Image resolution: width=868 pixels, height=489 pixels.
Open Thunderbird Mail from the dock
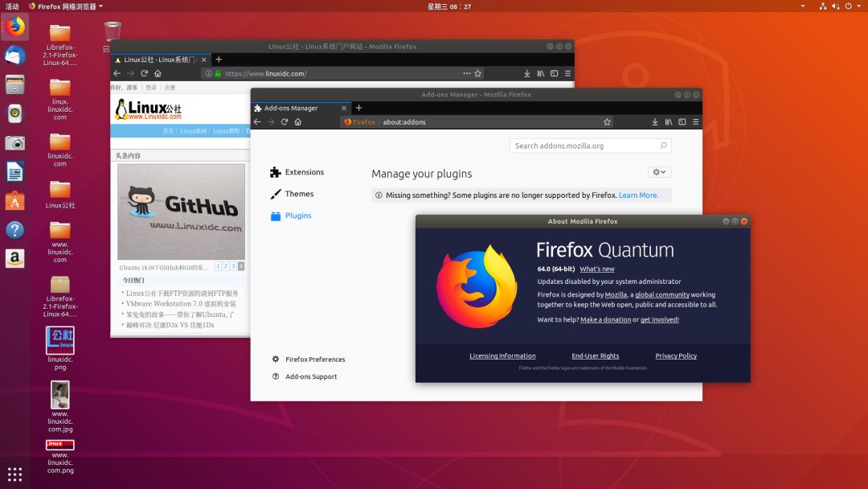click(x=15, y=56)
